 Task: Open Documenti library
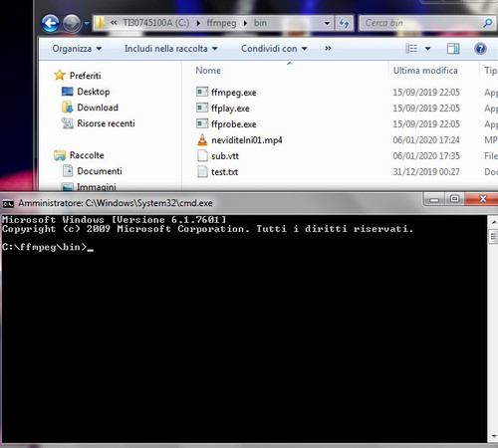click(100, 171)
